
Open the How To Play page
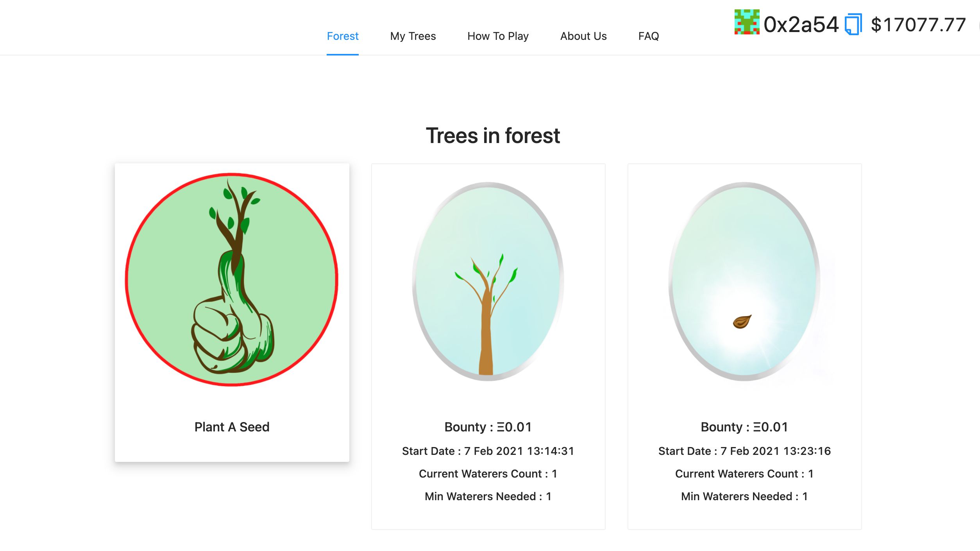tap(498, 36)
